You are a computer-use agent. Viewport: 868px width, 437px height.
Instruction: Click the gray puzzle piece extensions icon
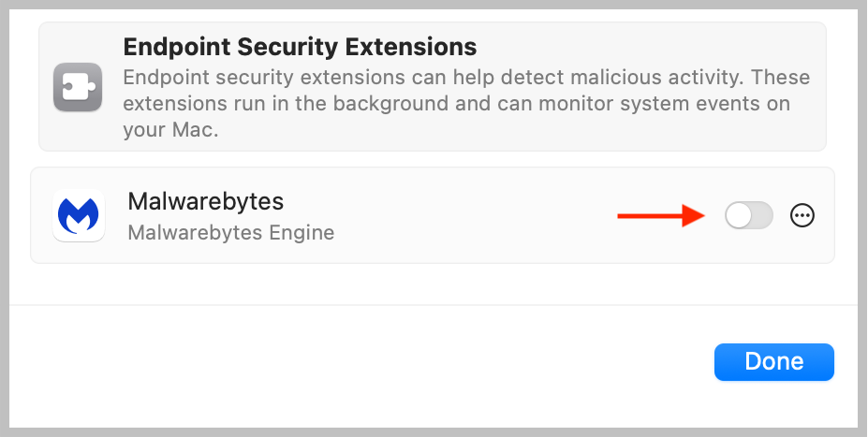pyautogui.click(x=78, y=87)
